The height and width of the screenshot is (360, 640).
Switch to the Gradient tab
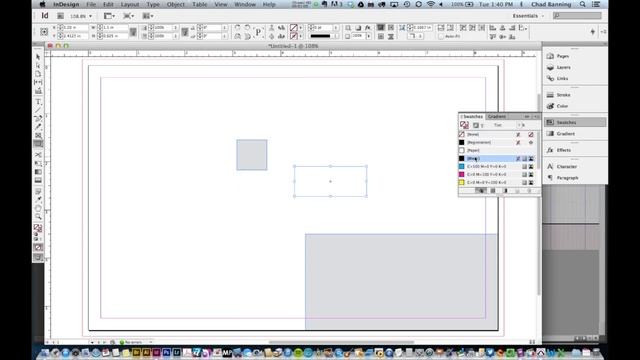pyautogui.click(x=497, y=117)
